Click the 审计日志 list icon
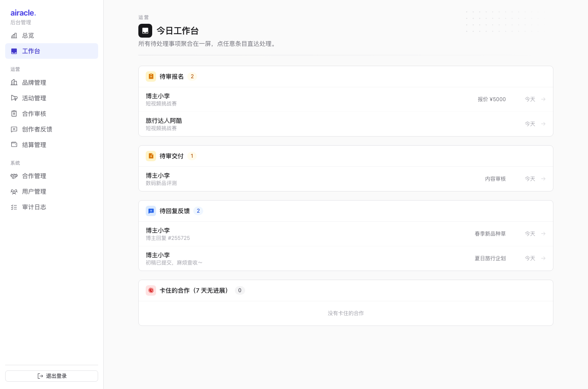This screenshot has width=588, height=389. pos(14,207)
